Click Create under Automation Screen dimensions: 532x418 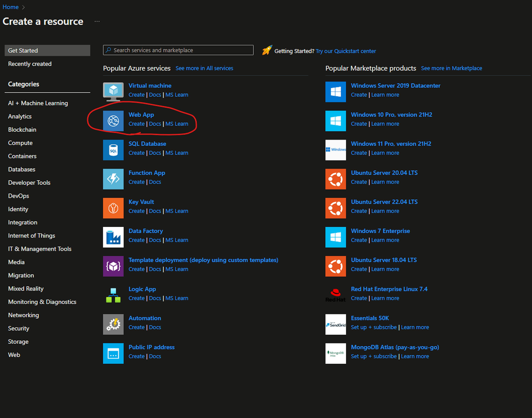coord(137,327)
